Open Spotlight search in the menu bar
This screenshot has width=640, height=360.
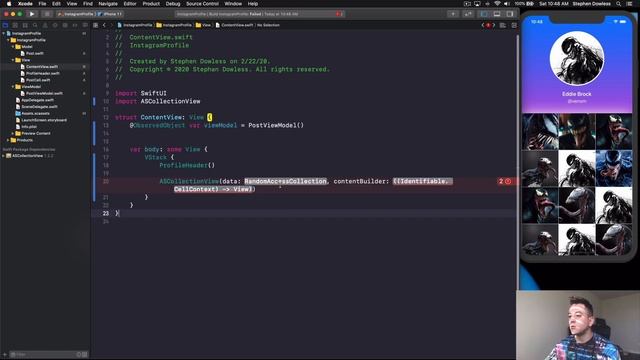pyautogui.click(x=619, y=4)
